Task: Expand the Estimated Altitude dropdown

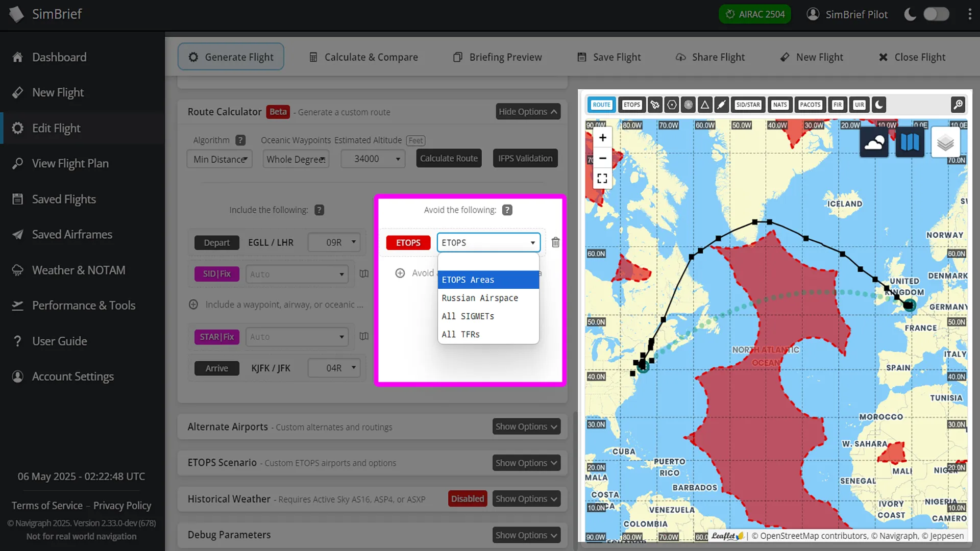Action: [373, 159]
